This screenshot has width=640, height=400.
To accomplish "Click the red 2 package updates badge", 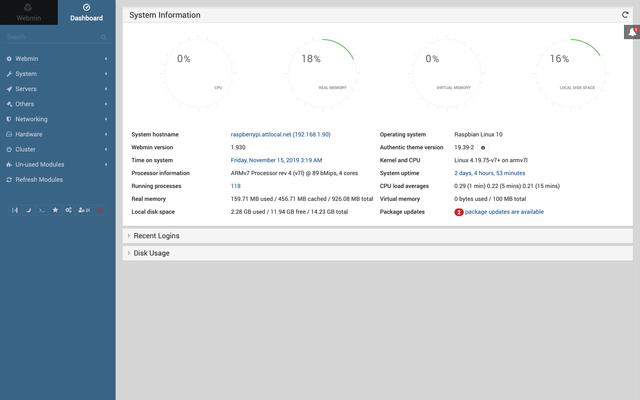I will [x=459, y=212].
